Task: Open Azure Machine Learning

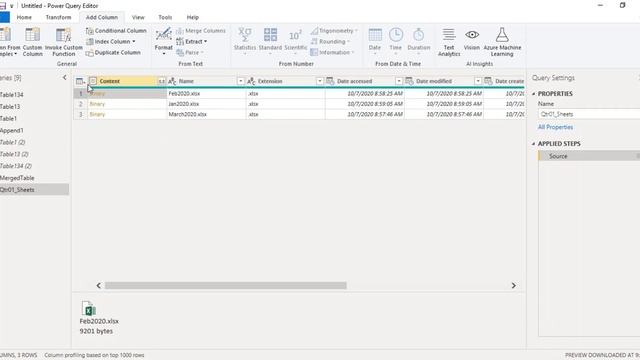Action: 502,42
